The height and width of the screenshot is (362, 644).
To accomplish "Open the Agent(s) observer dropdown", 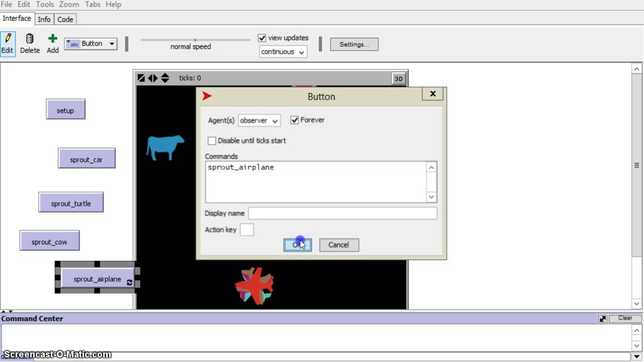I will (259, 121).
